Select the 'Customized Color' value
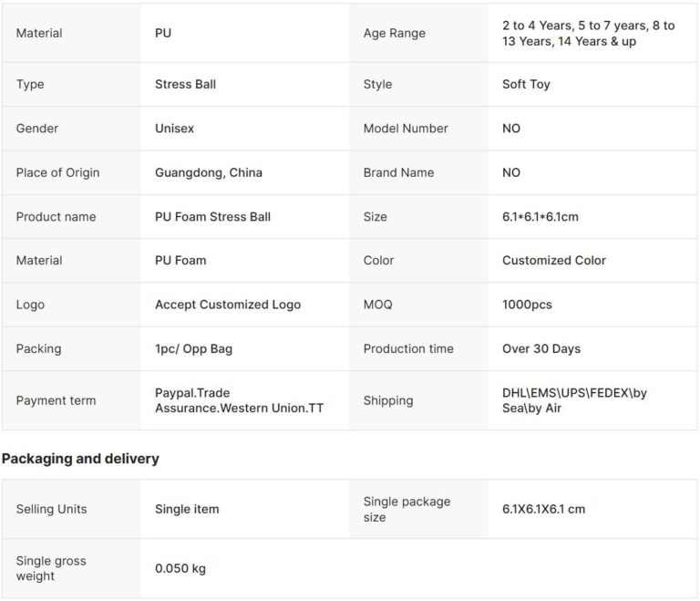 click(553, 260)
